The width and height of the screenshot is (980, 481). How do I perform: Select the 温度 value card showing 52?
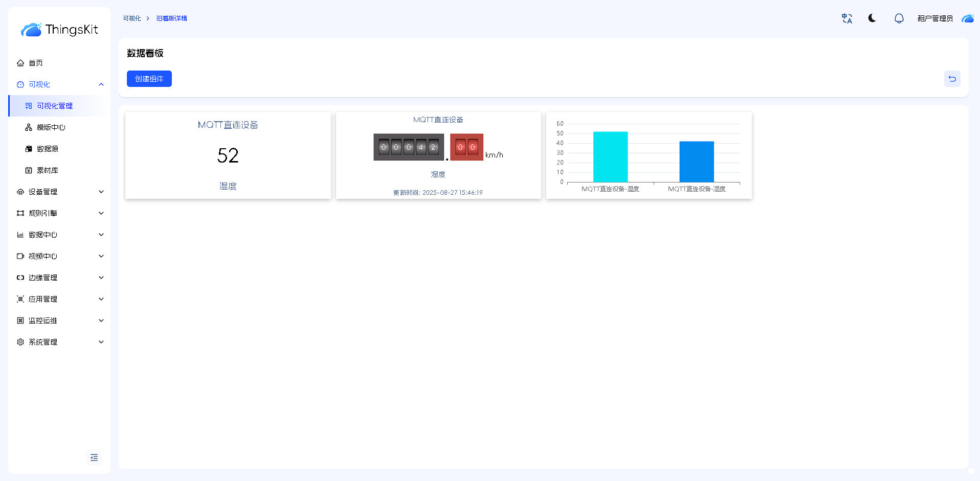click(228, 155)
